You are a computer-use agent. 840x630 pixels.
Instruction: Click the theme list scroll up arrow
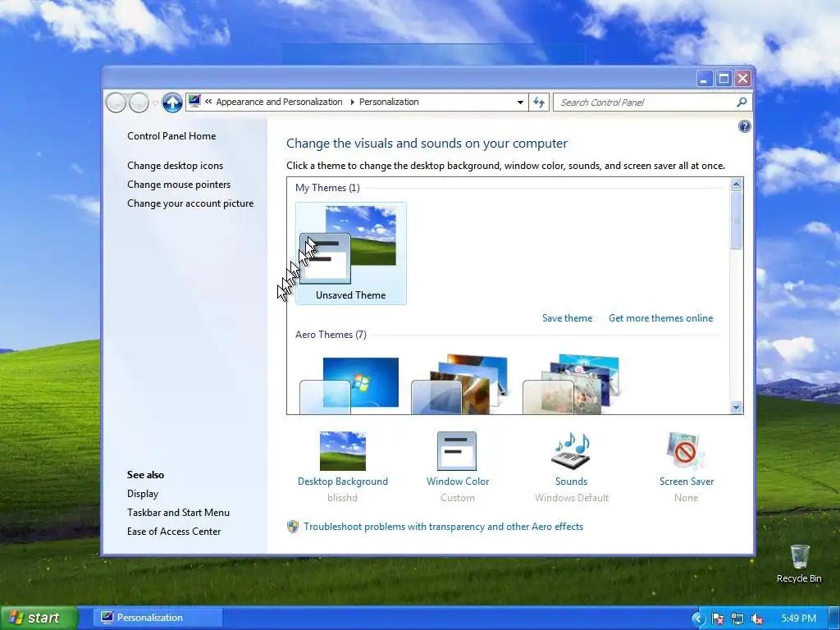pos(736,185)
